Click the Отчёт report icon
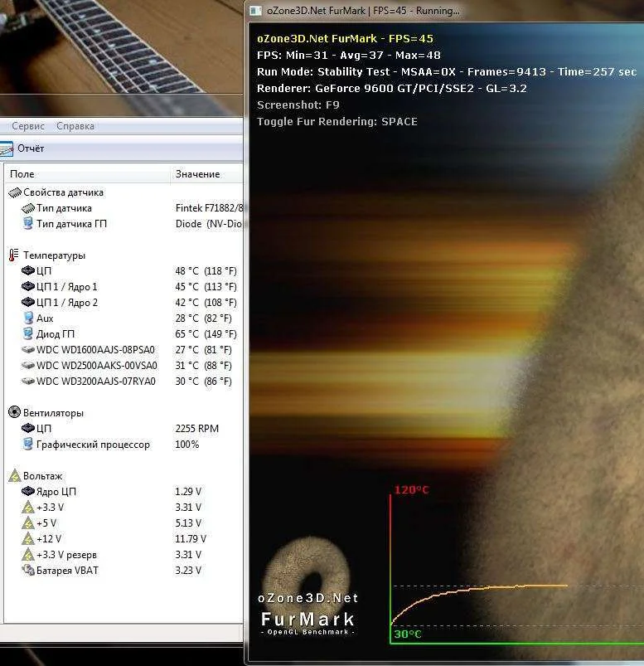 (x=7, y=148)
